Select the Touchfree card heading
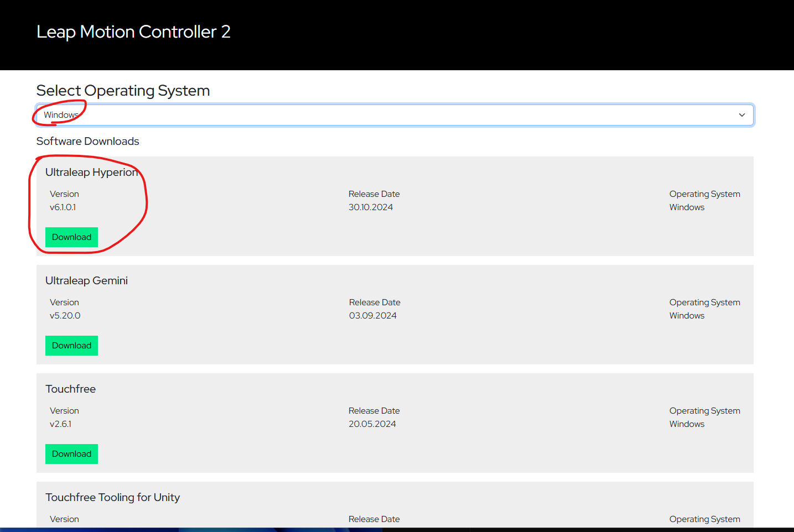The height and width of the screenshot is (532, 794). (70, 389)
